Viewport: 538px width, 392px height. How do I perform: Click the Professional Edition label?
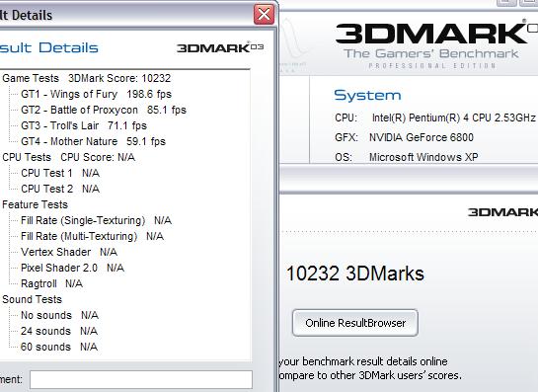[432, 65]
